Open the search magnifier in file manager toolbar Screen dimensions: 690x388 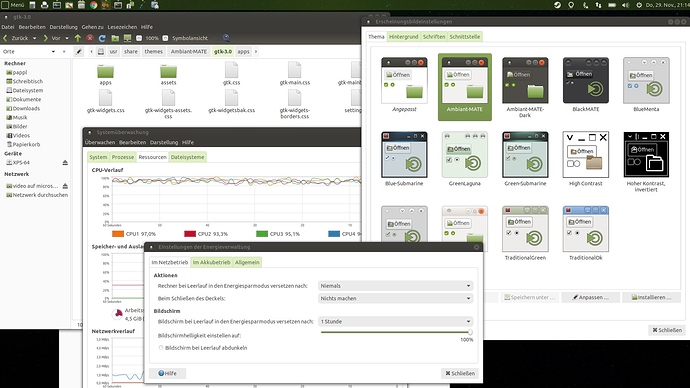tap(226, 38)
